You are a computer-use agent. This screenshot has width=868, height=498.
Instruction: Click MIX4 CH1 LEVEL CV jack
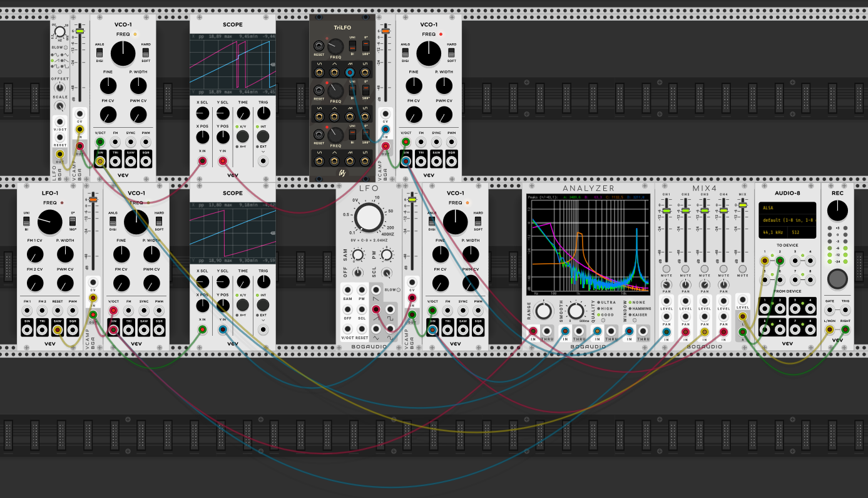click(666, 301)
